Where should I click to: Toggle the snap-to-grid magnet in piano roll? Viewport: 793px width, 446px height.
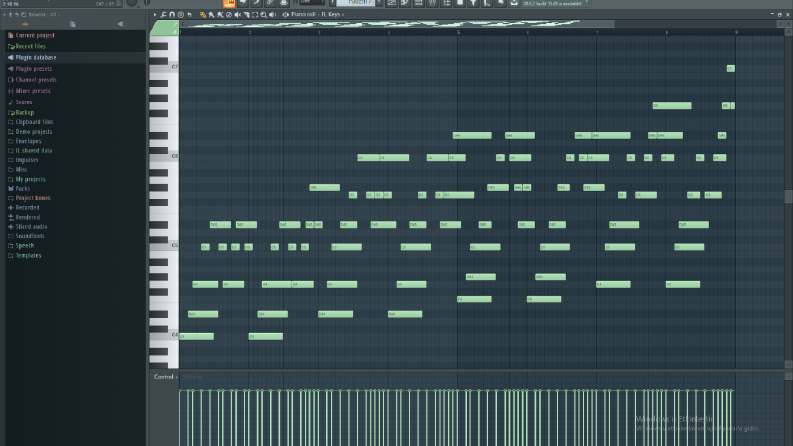click(x=172, y=15)
